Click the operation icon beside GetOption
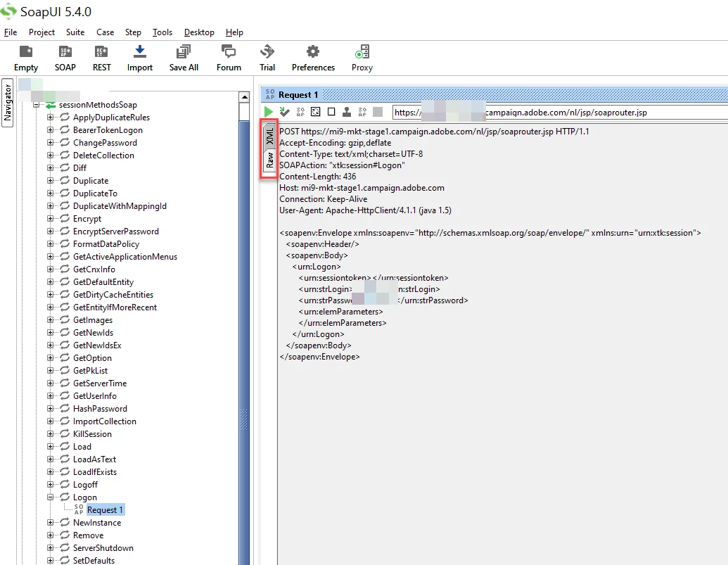728x565 pixels. point(65,357)
